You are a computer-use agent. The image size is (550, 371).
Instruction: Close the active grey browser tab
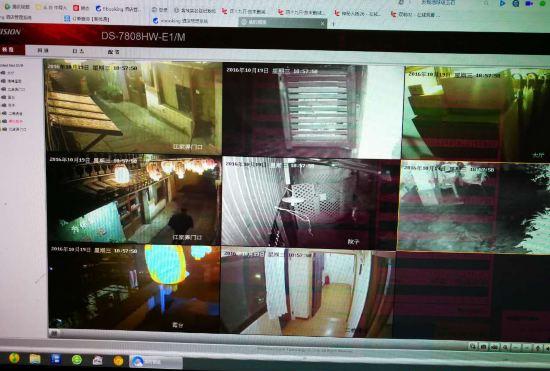coord(323,23)
